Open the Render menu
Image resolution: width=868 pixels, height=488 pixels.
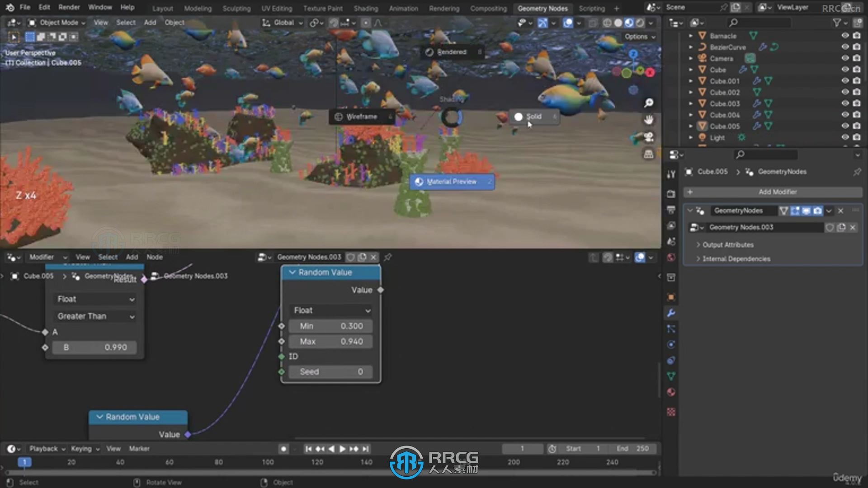69,7
